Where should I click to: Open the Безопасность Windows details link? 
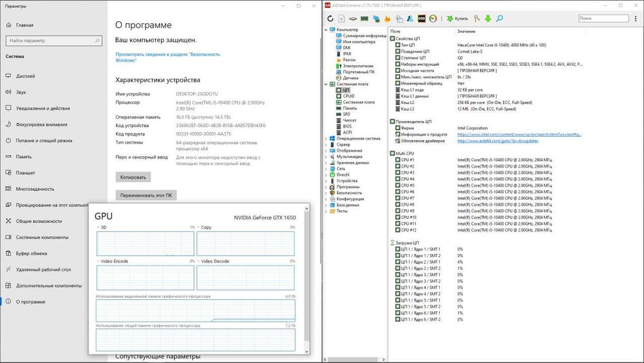coord(167,57)
